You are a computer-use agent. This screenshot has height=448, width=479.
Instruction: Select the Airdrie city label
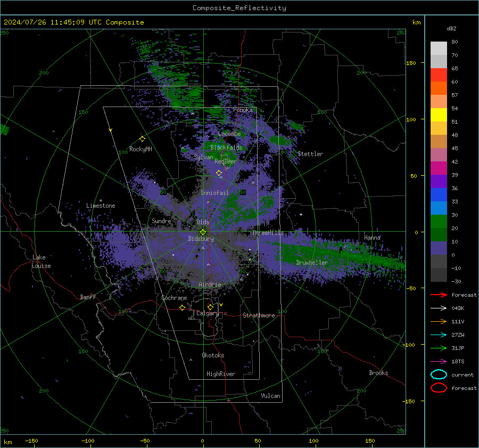210,284
